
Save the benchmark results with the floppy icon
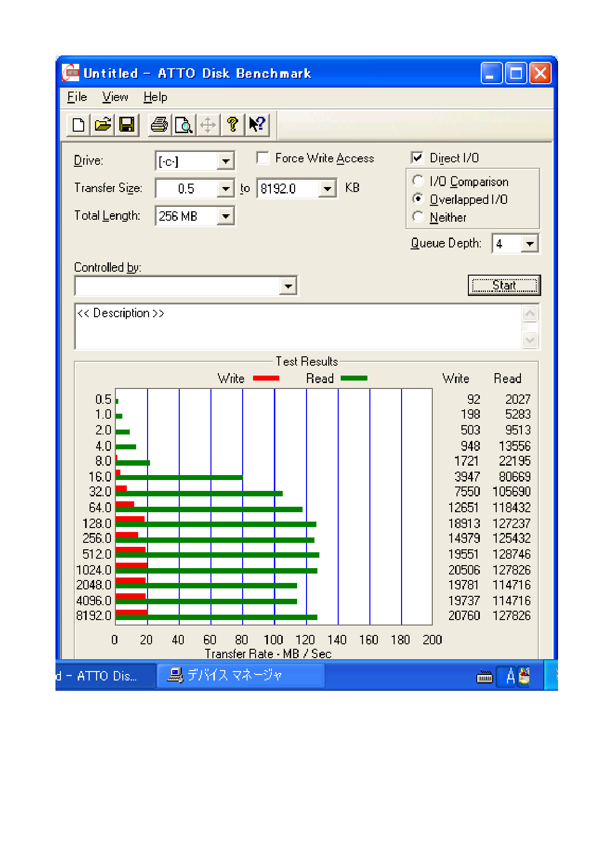tap(127, 125)
